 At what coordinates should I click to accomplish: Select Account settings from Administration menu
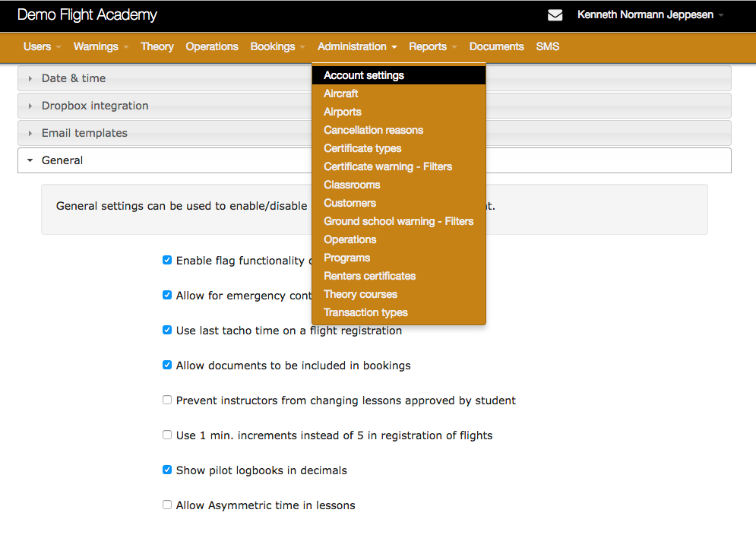click(399, 75)
